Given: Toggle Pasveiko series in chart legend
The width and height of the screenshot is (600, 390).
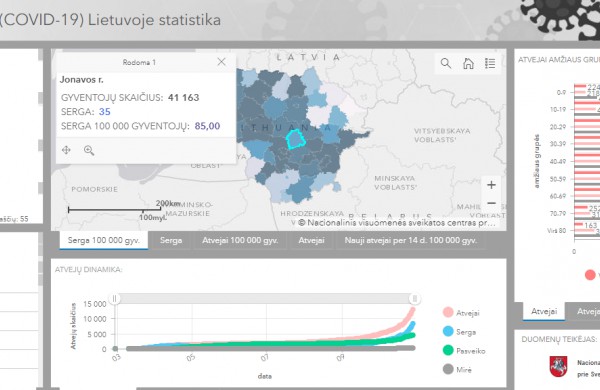Looking at the screenshot, I should 464,351.
